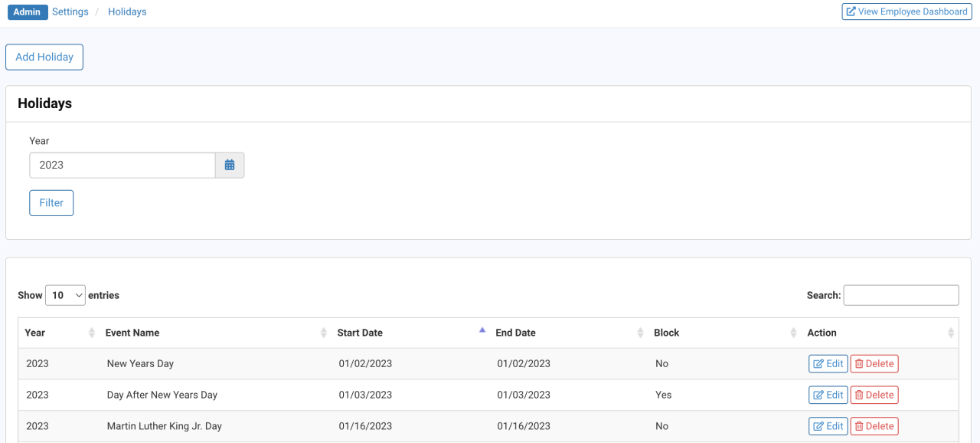Image resolution: width=980 pixels, height=443 pixels.
Task: Expand the show entries count dropdown
Action: (x=65, y=295)
